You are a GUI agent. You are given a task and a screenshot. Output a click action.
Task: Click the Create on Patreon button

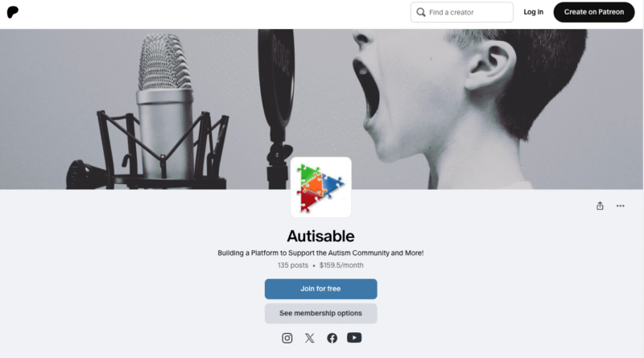point(594,12)
